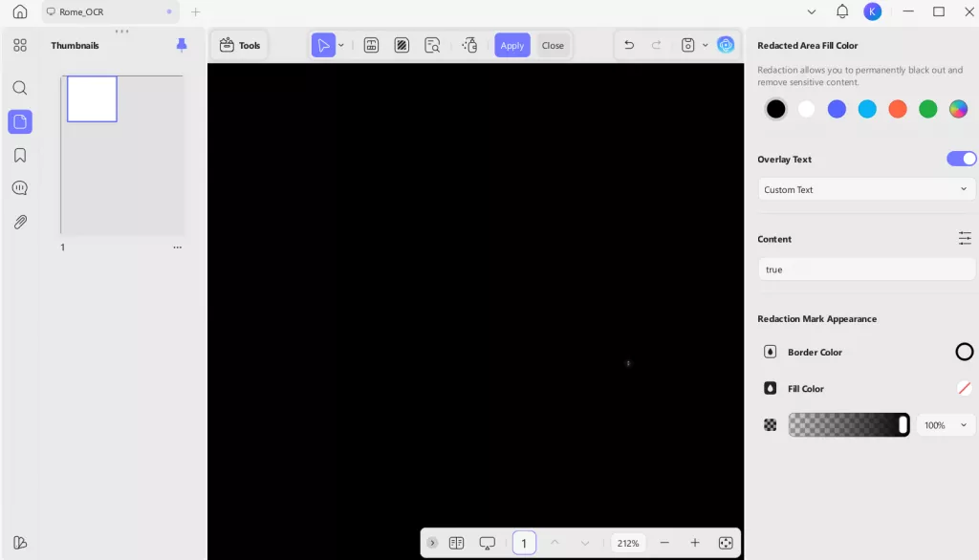Open the Border Color picker
The height and width of the screenshot is (560, 979).
click(964, 352)
